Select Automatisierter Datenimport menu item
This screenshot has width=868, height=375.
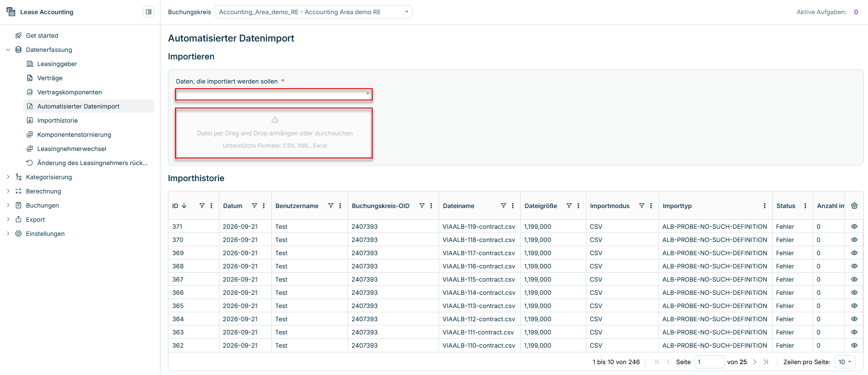pyautogui.click(x=89, y=106)
